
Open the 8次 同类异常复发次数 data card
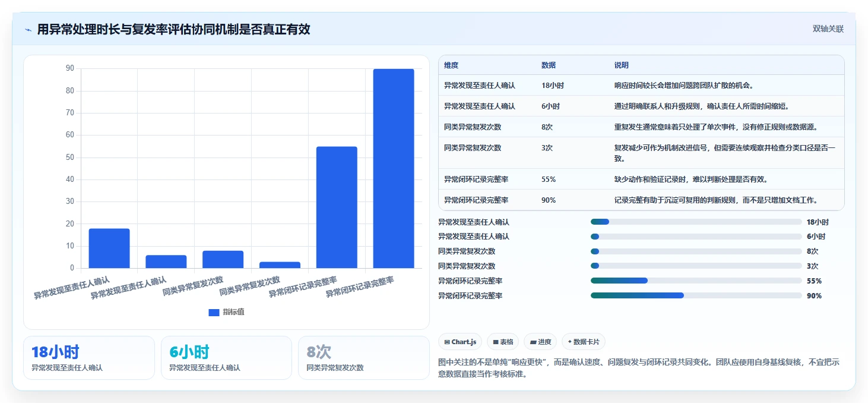coord(363,358)
